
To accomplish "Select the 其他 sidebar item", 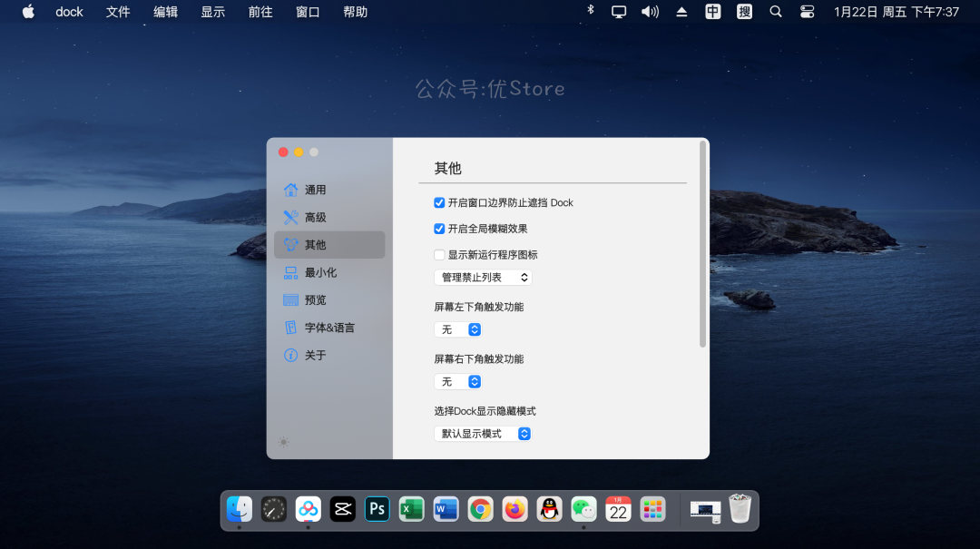I will click(329, 244).
